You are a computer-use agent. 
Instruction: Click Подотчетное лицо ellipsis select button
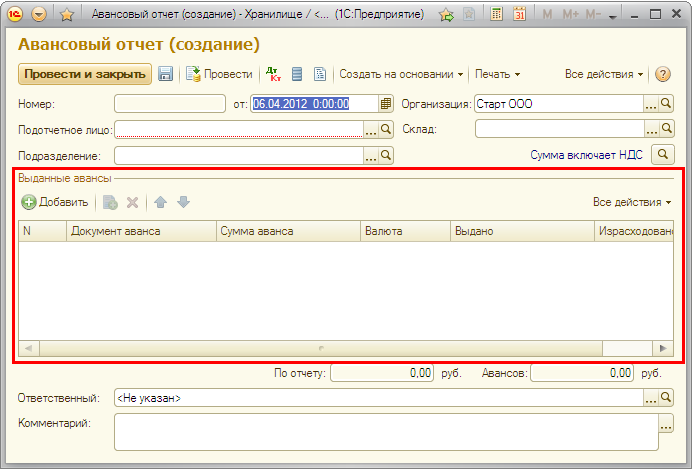click(371, 130)
